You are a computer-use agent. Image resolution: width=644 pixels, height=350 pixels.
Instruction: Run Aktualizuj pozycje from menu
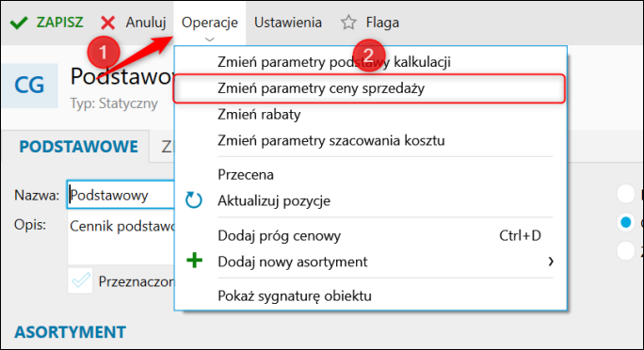(370, 201)
